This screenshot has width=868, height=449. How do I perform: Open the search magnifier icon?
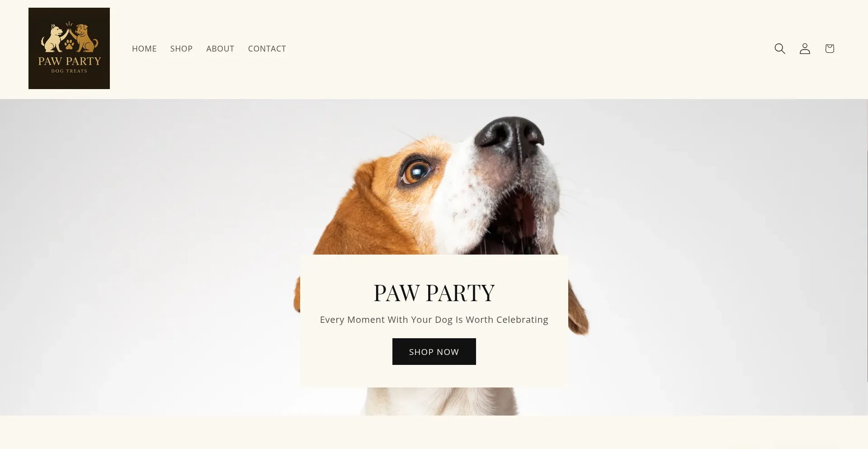[780, 48]
